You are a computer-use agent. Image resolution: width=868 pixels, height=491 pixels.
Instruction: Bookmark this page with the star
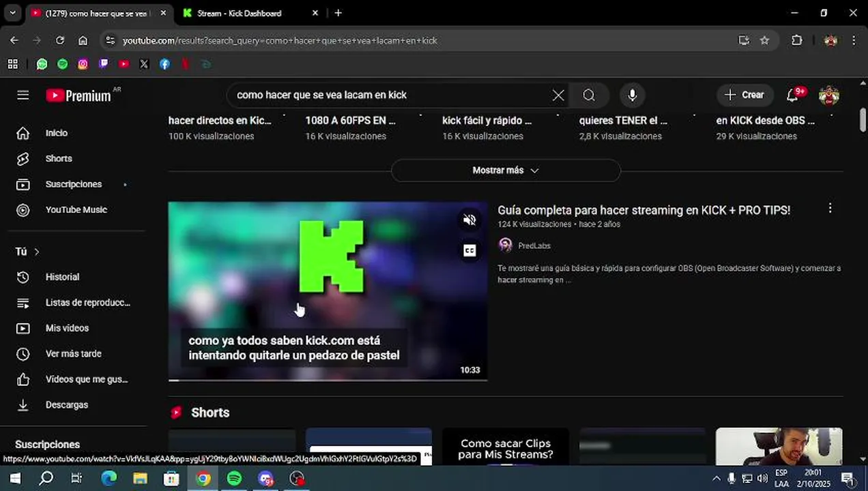[764, 40]
